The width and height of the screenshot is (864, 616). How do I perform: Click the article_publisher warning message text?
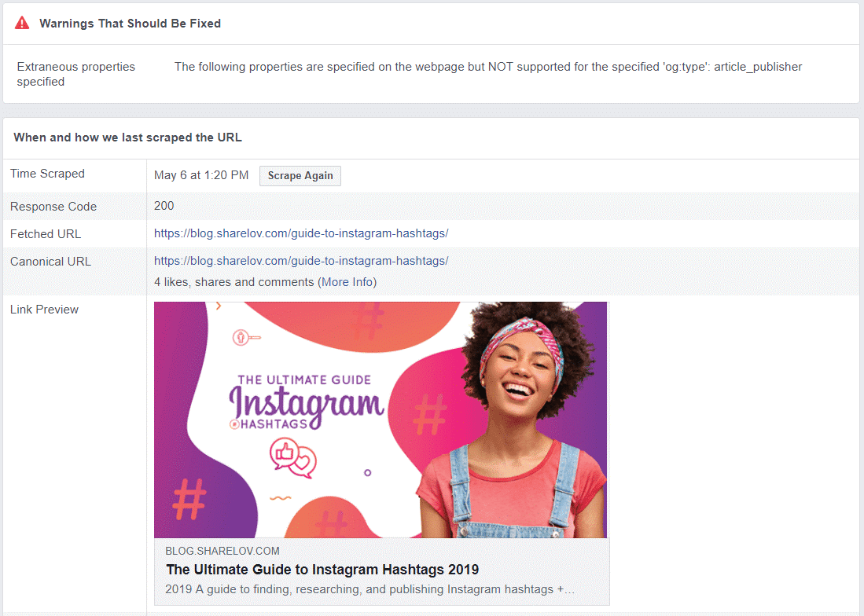coord(488,67)
